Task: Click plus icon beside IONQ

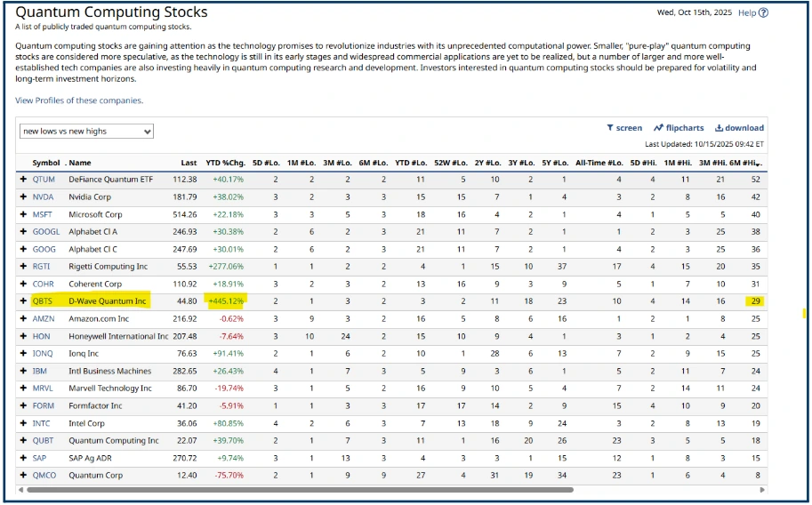Action: tap(24, 354)
